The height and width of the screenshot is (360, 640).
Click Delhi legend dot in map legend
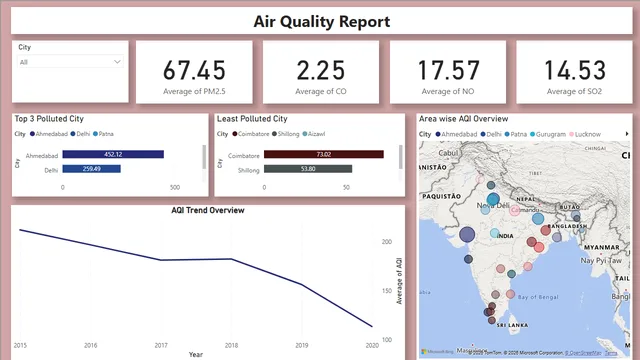[x=483, y=134]
